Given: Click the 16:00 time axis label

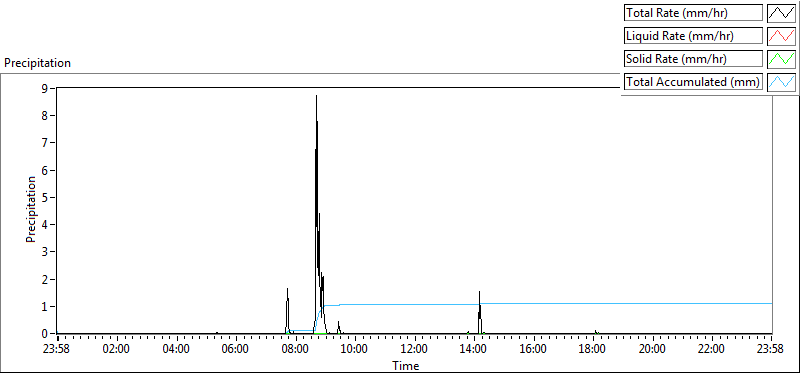Looking at the screenshot, I should click(534, 350).
